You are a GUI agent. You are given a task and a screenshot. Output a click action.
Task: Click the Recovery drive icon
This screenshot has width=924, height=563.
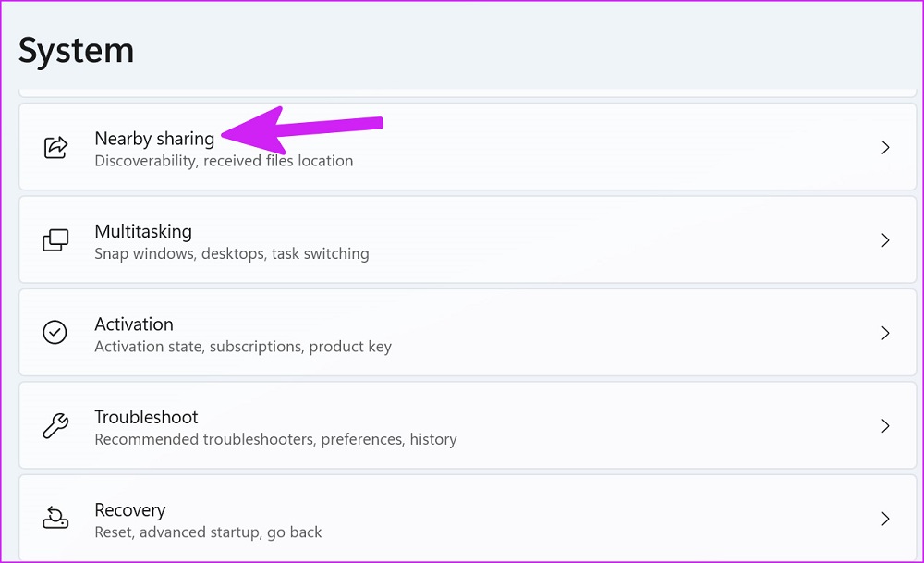tap(55, 519)
